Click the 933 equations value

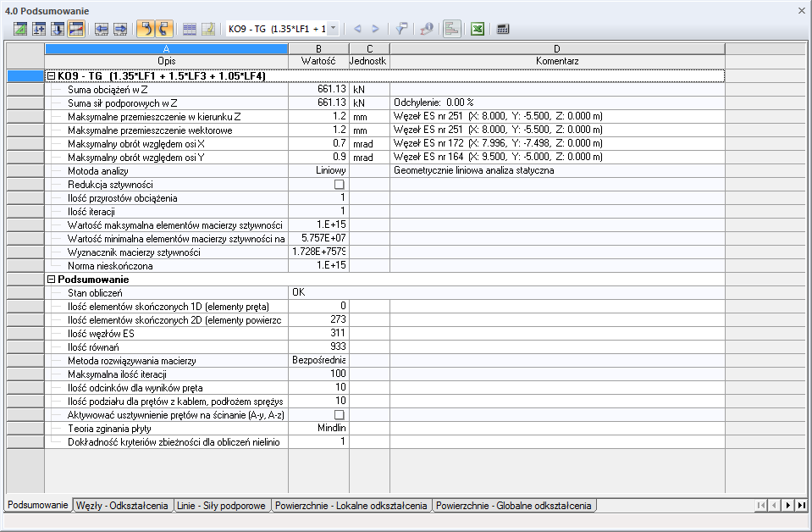pyautogui.click(x=318, y=346)
